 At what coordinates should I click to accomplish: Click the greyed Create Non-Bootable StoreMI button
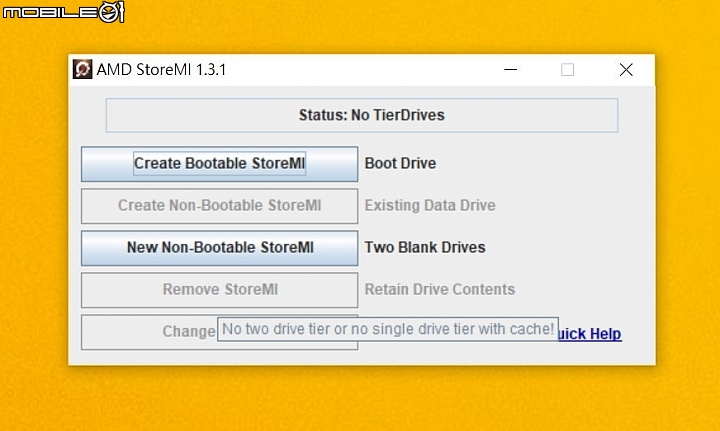(219, 206)
